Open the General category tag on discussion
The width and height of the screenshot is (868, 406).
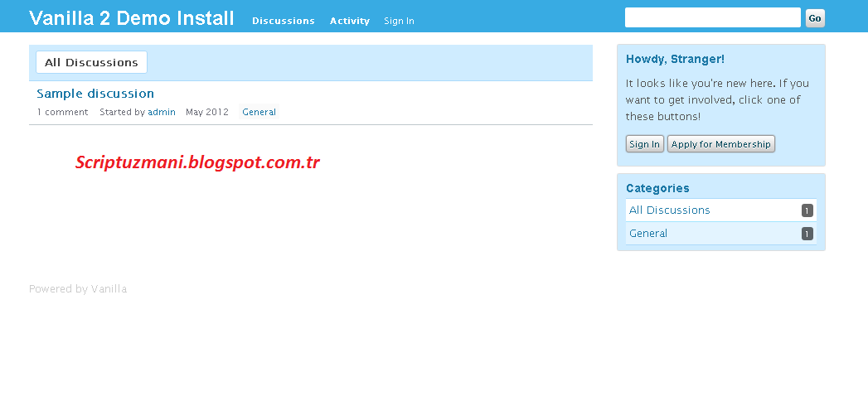pos(259,112)
